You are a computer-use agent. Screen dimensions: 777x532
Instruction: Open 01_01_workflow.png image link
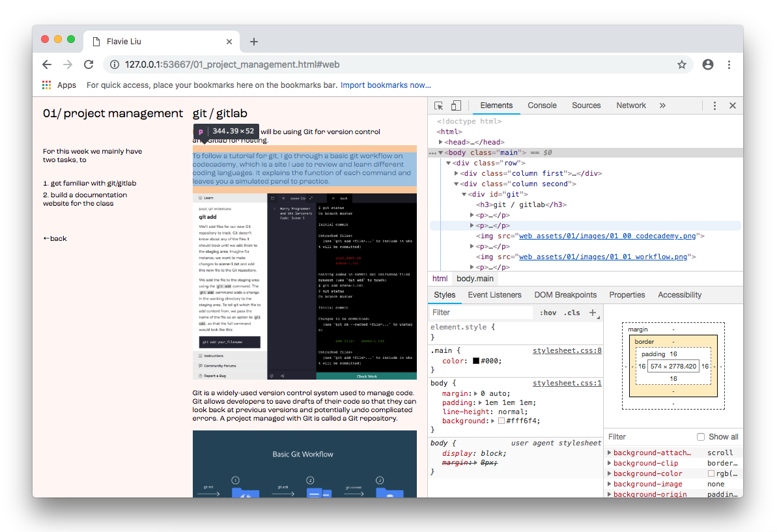(602, 257)
